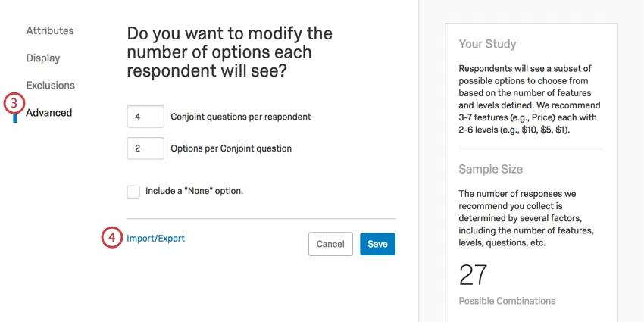The width and height of the screenshot is (644, 322).
Task: Click the Import/Export link
Action: (x=155, y=239)
